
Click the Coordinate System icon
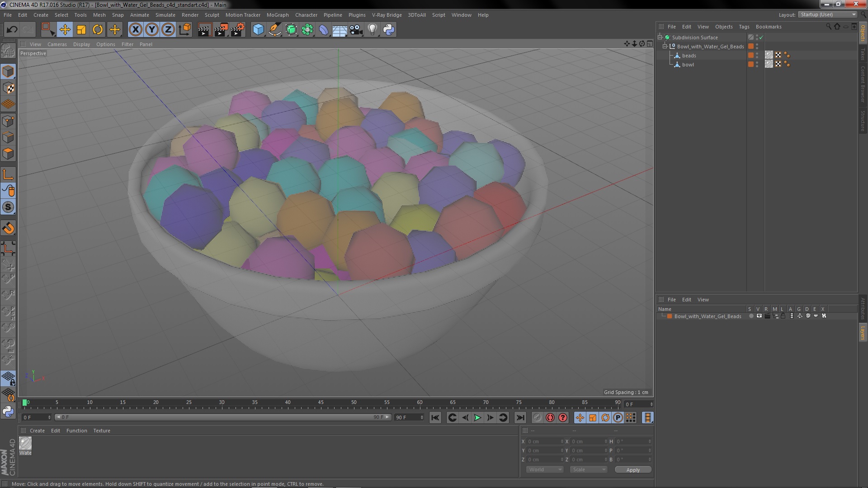pos(185,30)
